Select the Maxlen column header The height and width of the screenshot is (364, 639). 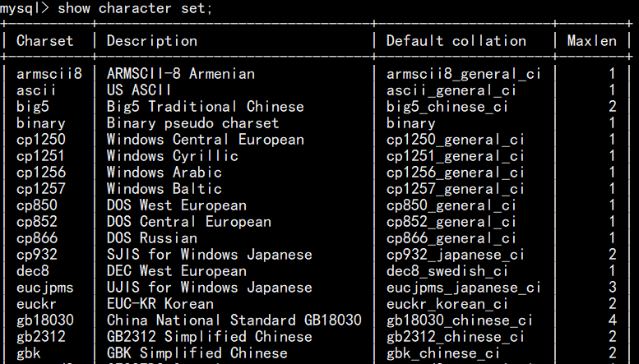pyautogui.click(x=592, y=41)
